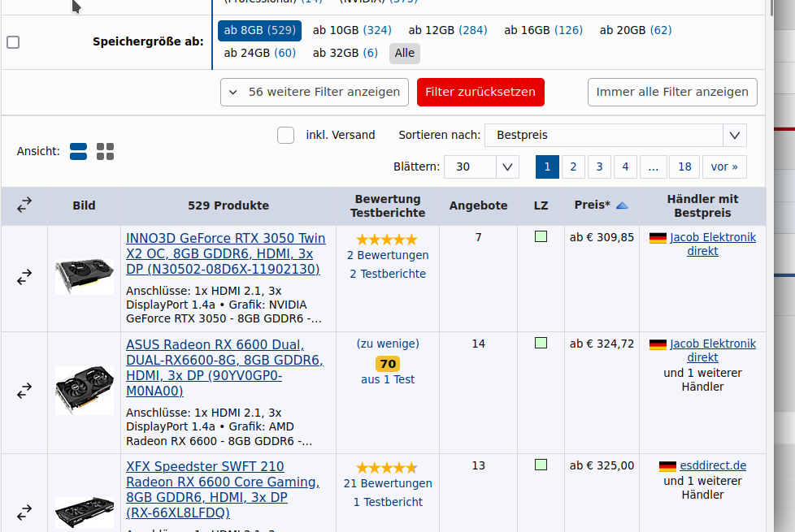Switch to list view layout

click(x=78, y=152)
